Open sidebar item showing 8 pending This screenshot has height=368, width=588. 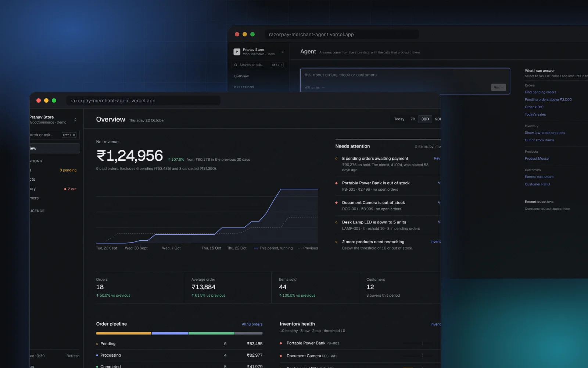click(x=54, y=170)
